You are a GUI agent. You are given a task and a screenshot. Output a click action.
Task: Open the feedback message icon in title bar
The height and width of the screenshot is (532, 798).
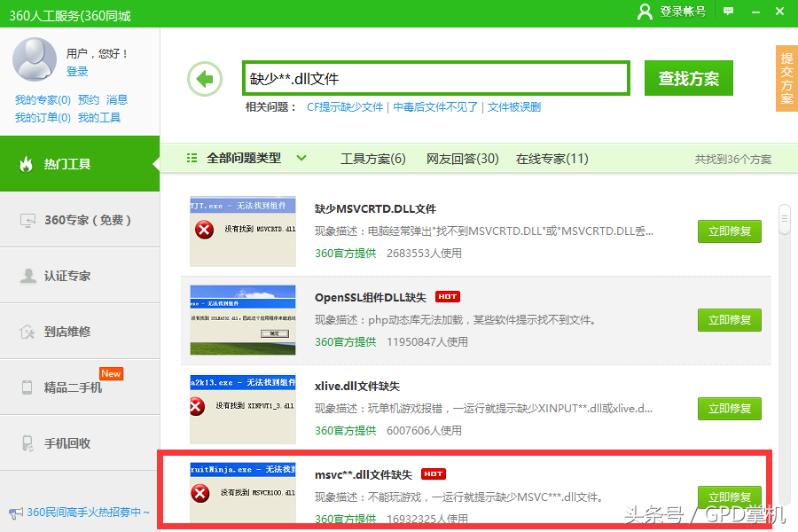pos(728,12)
